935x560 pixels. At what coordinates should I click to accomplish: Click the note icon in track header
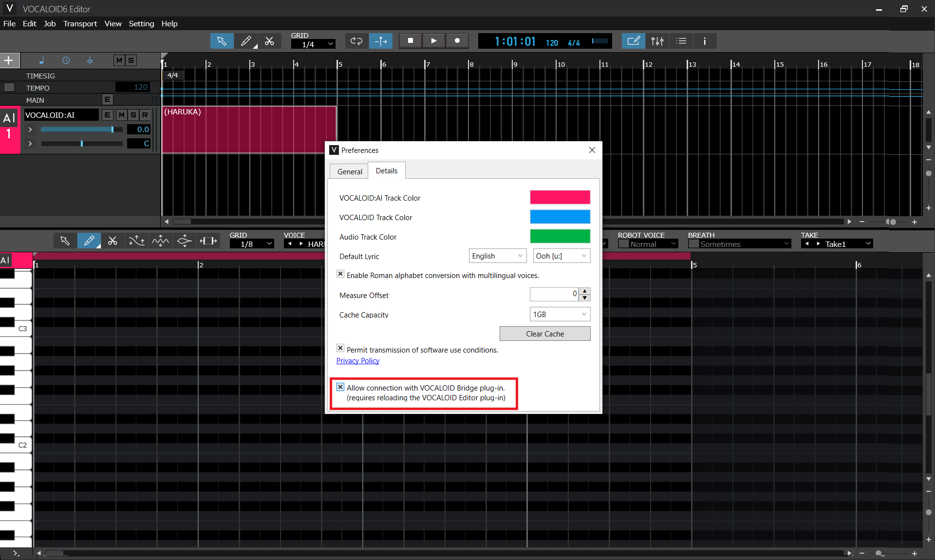(41, 60)
